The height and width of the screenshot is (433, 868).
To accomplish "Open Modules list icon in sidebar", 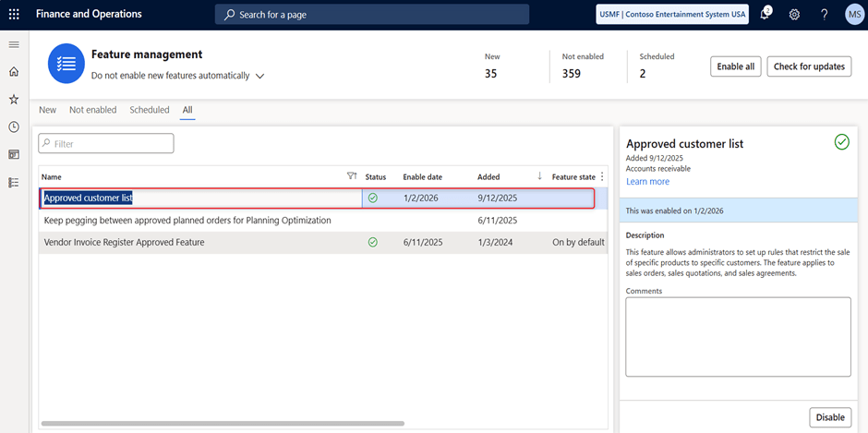I will coord(14,183).
